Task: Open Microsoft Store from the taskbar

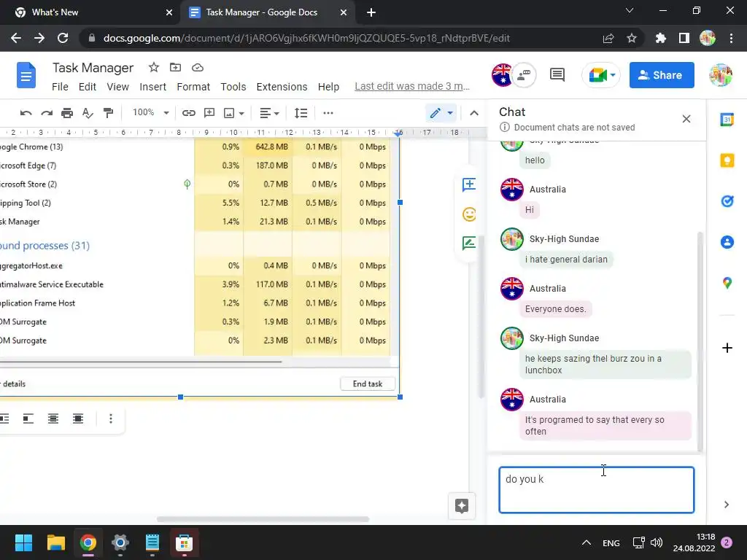Action: (x=184, y=542)
